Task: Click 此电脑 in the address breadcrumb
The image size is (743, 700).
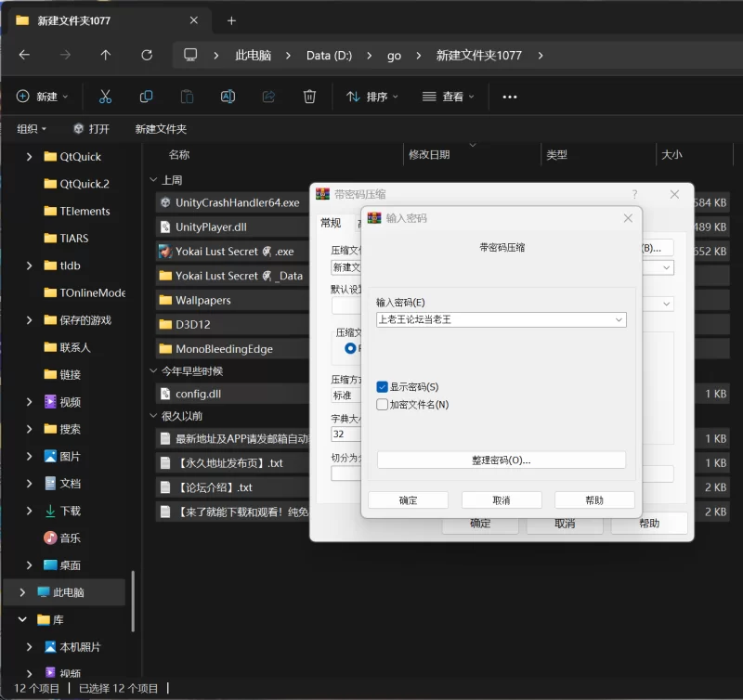Action: 253,56
